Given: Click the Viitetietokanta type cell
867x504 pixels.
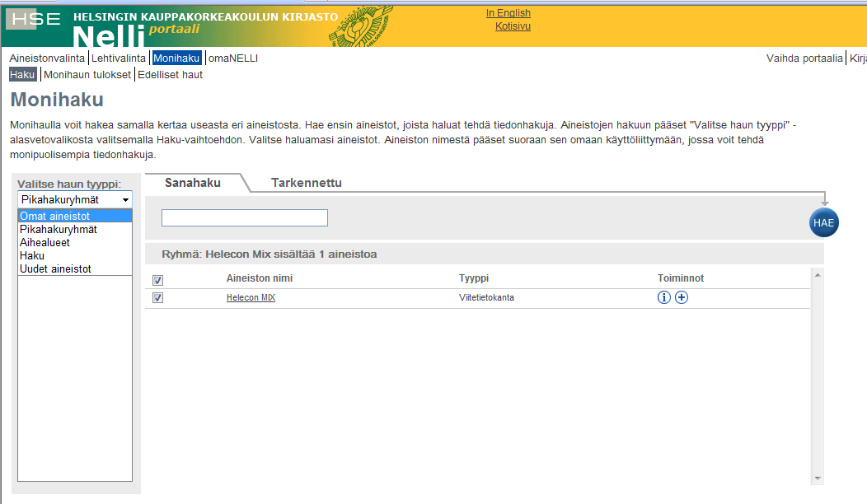Looking at the screenshot, I should coord(486,297).
